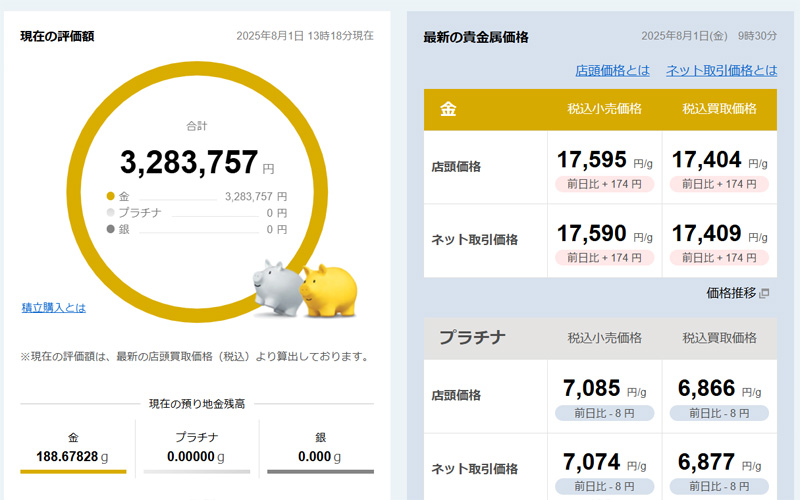The image size is (800, 500).
Task: Click the gold net buyback price 17,409
Action: coord(707,234)
